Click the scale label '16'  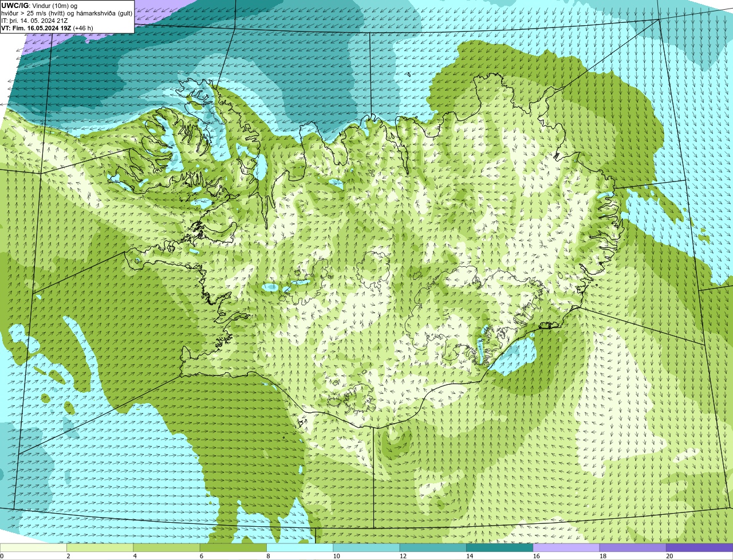(536, 556)
